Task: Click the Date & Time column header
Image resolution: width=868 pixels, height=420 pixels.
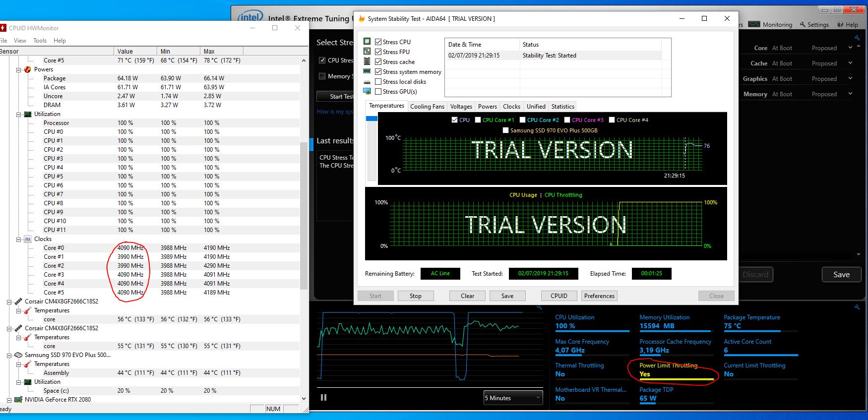Action: click(x=482, y=45)
